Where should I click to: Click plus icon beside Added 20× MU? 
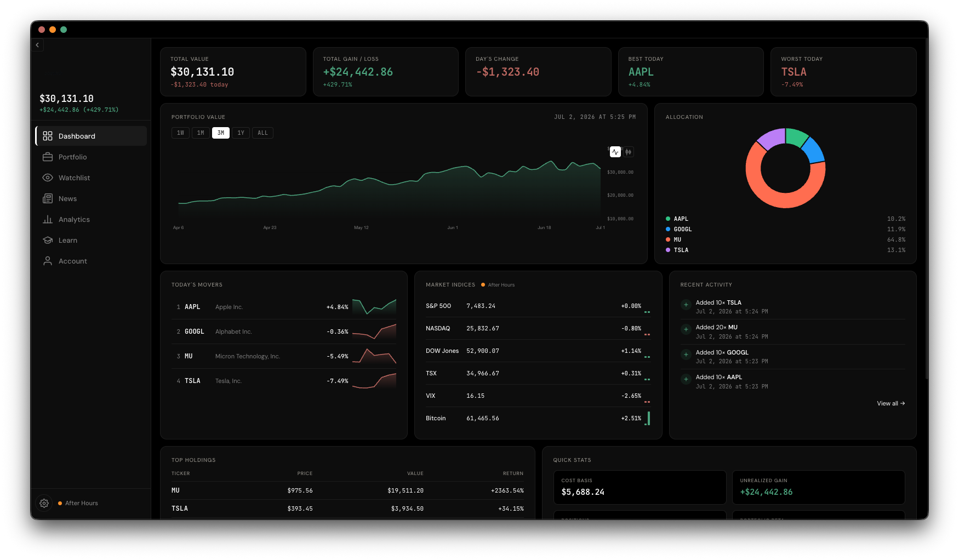686,329
